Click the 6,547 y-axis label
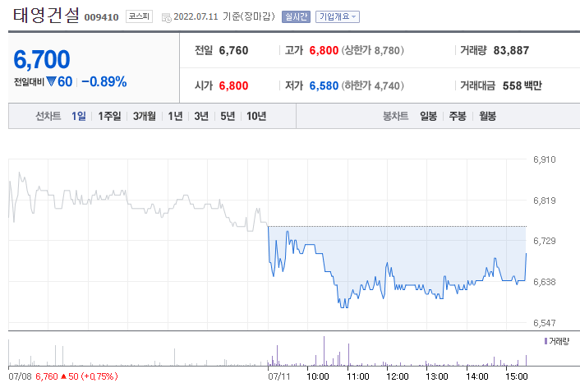Image resolution: width=580 pixels, height=392 pixels. 544,323
